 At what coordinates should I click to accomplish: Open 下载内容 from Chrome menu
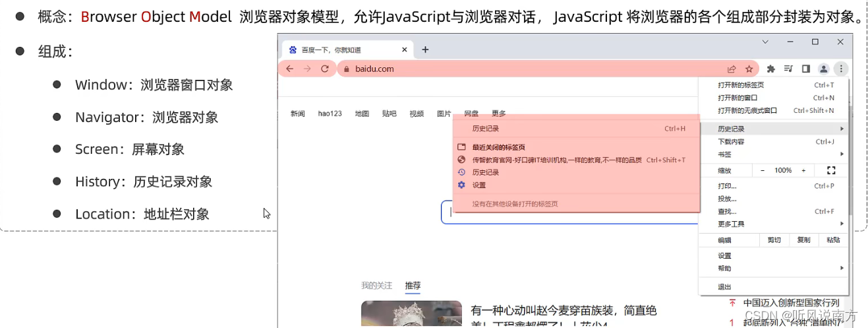click(774, 141)
